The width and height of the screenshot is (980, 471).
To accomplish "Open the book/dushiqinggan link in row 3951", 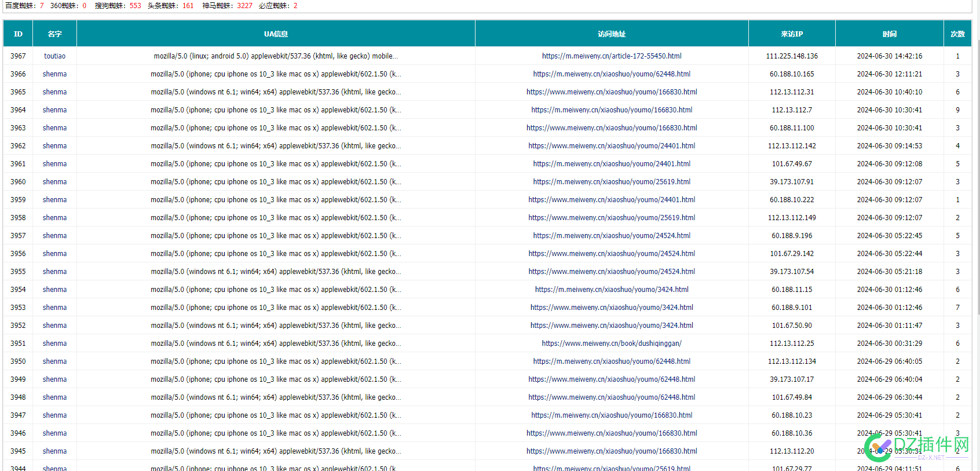I will (x=612, y=344).
